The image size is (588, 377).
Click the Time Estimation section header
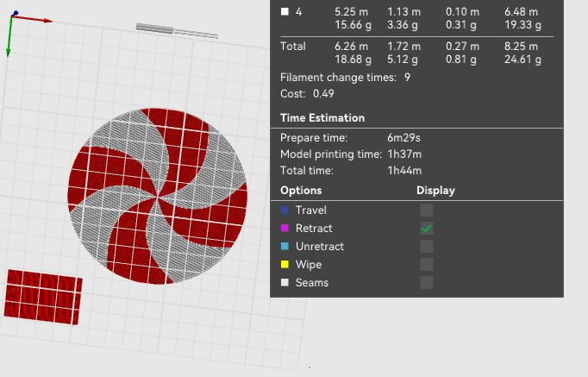coord(322,118)
